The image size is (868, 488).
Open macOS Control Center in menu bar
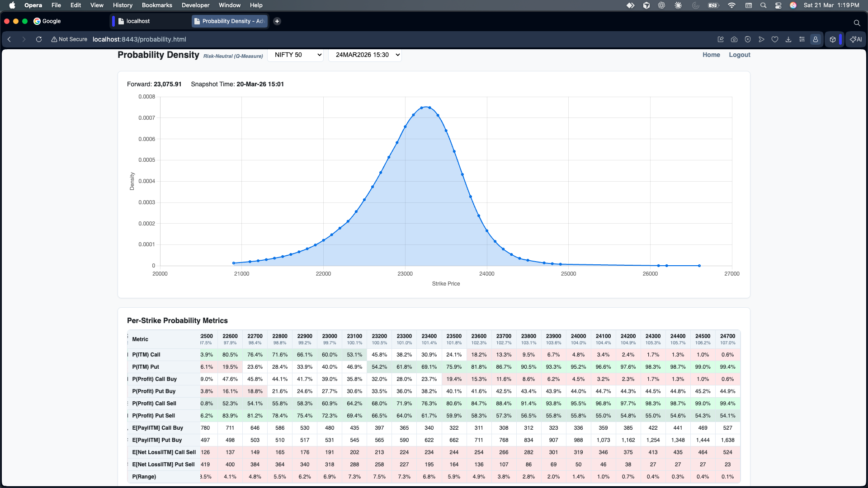(778, 5)
